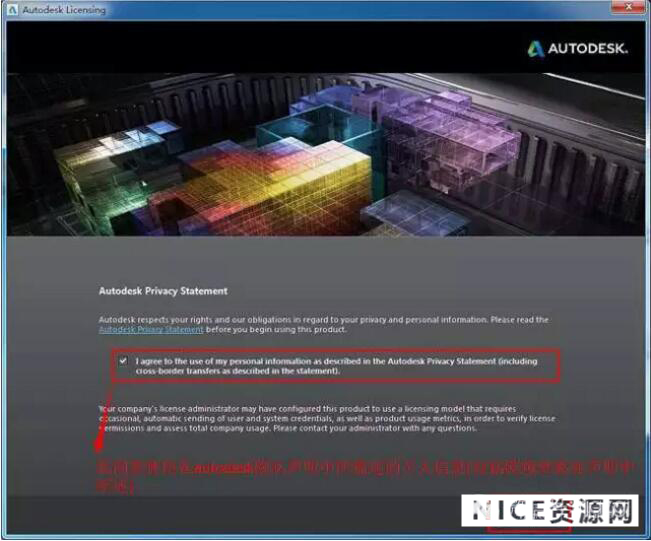This screenshot has width=651, height=541.
Task: Select the Autodesk Privacy Statement heading text
Action: (163, 291)
